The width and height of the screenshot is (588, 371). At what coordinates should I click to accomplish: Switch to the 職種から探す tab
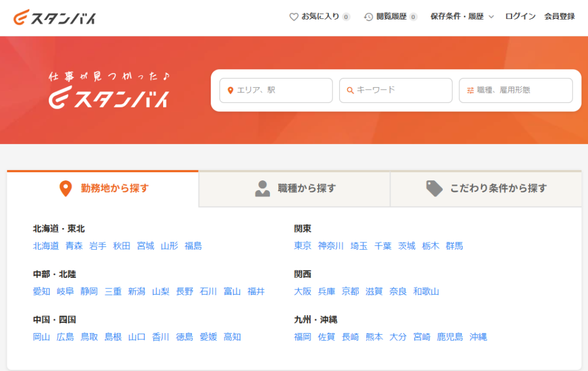point(295,188)
